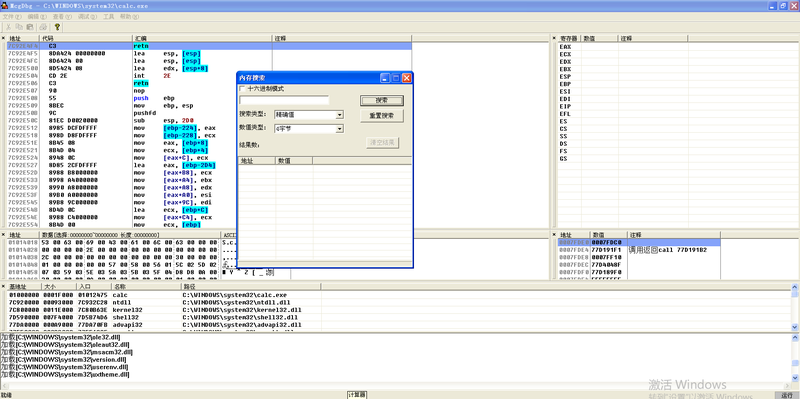Open the 工具 menu
Viewport: 800px width, 399px height.
tap(109, 17)
